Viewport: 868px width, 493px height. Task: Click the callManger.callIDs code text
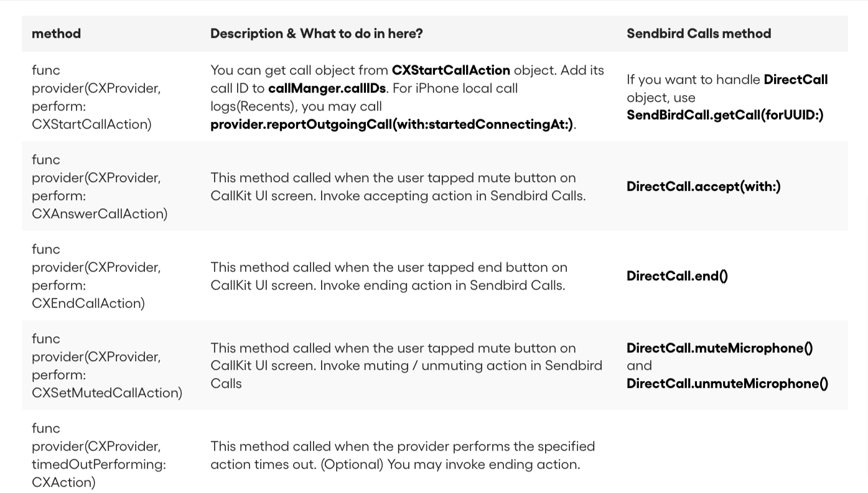point(327,88)
